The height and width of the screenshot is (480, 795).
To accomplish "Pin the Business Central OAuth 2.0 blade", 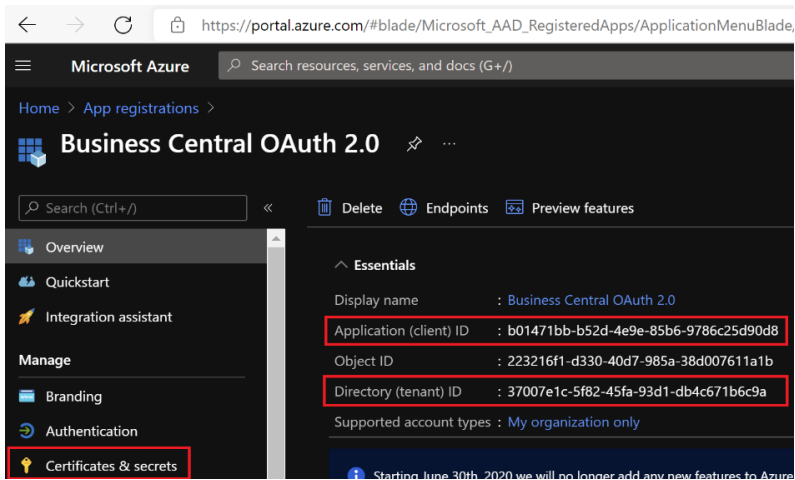I will coord(414,144).
